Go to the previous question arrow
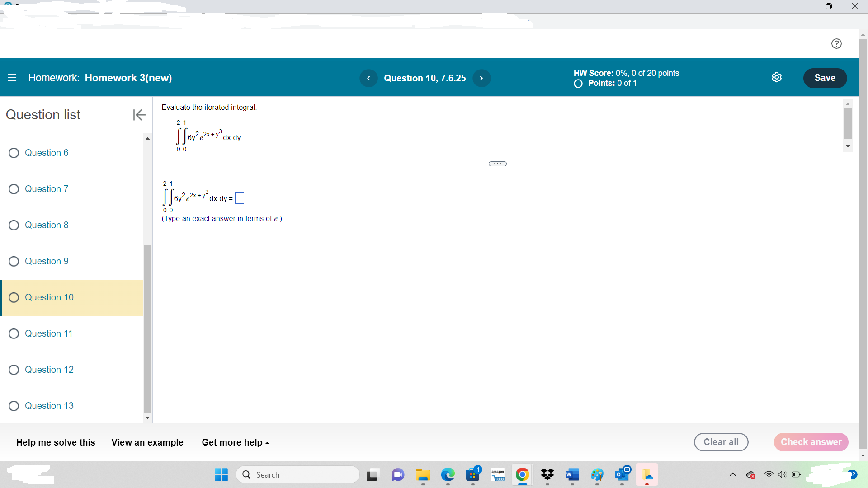 tap(368, 78)
